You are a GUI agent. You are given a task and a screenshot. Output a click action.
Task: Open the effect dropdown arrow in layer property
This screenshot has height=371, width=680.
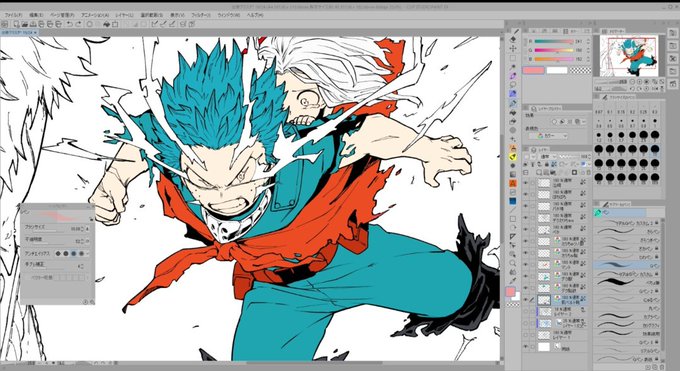[583, 122]
